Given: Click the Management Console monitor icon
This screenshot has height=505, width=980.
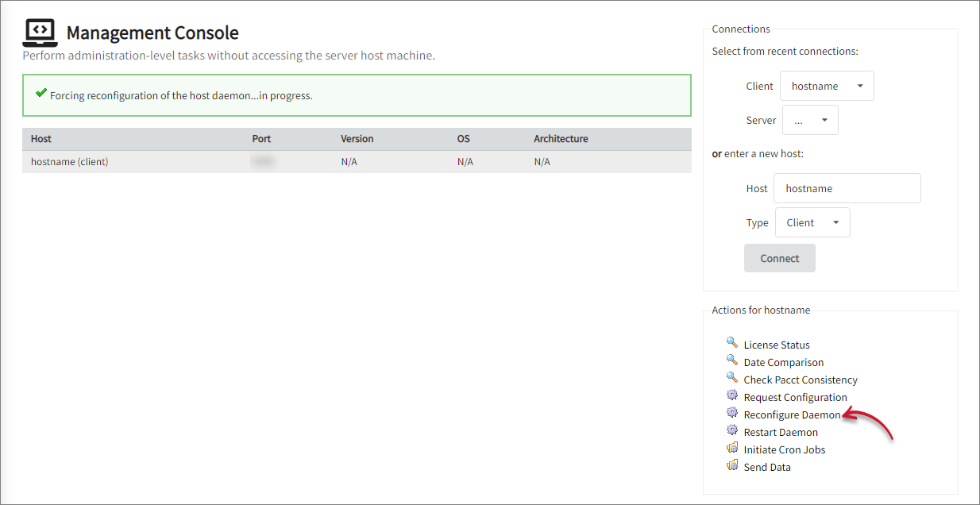Looking at the screenshot, I should point(40,31).
